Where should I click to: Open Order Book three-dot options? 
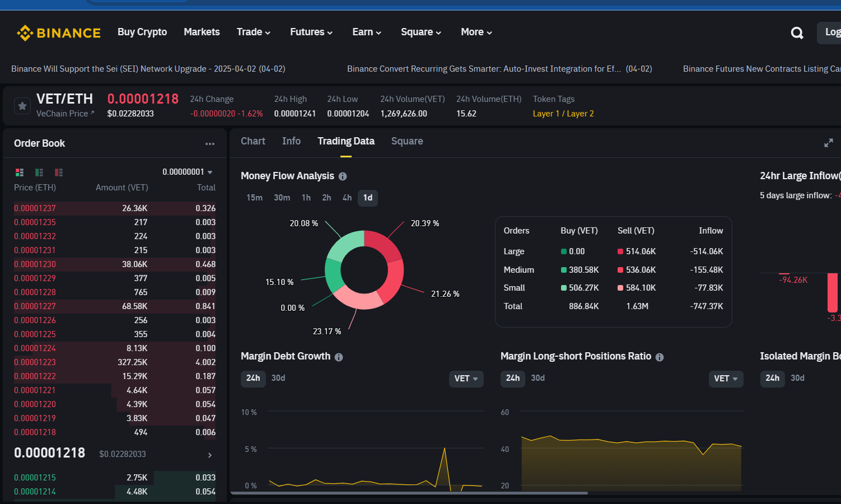[210, 144]
